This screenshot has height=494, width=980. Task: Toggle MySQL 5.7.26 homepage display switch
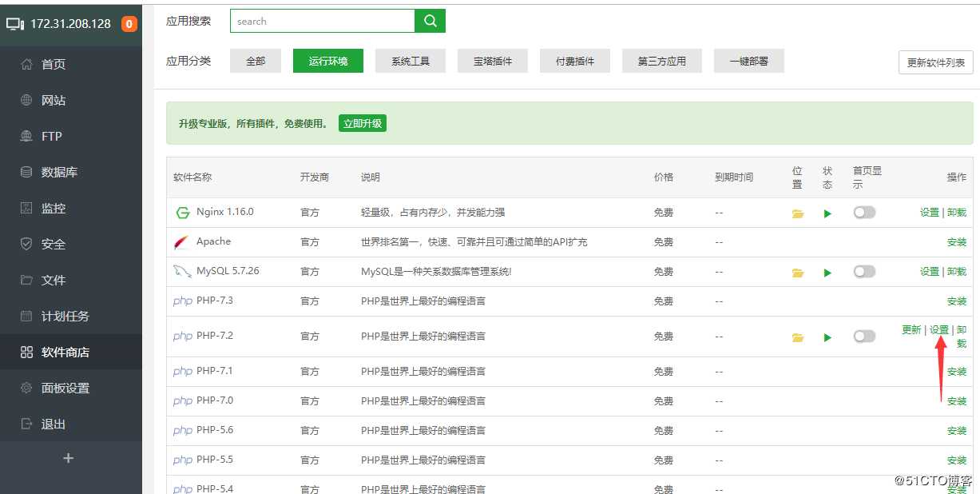[x=864, y=272]
